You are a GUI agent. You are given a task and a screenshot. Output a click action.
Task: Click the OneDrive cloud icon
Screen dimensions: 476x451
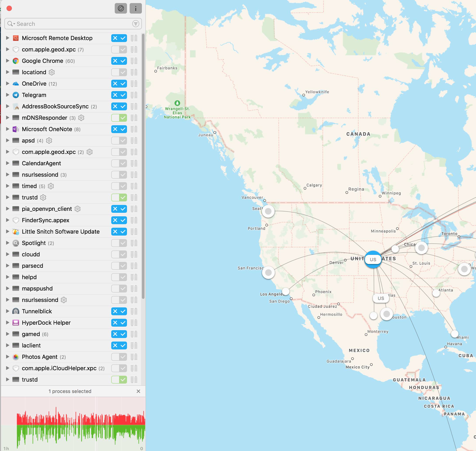click(16, 84)
